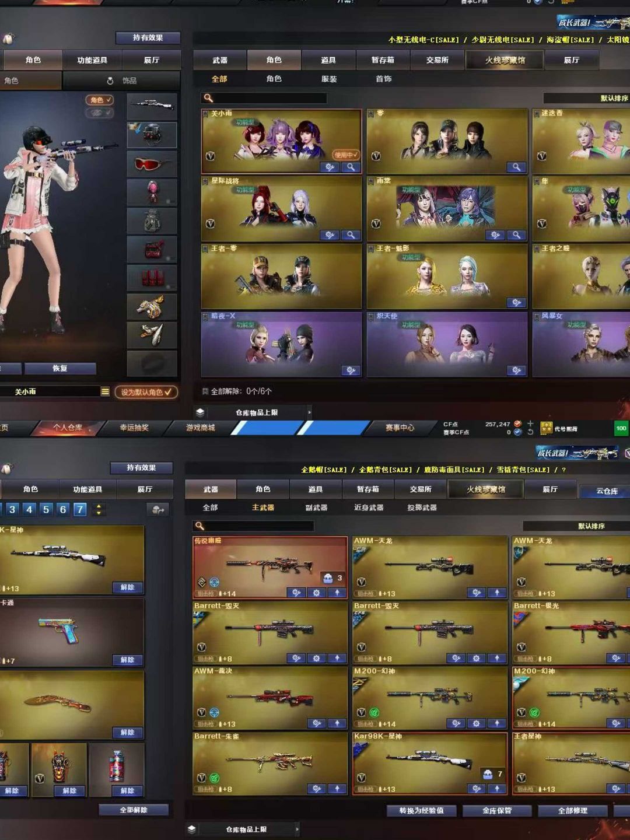Select the M200-幻神 card with gear icon
The width and height of the screenshot is (630, 840).
pos(430,698)
